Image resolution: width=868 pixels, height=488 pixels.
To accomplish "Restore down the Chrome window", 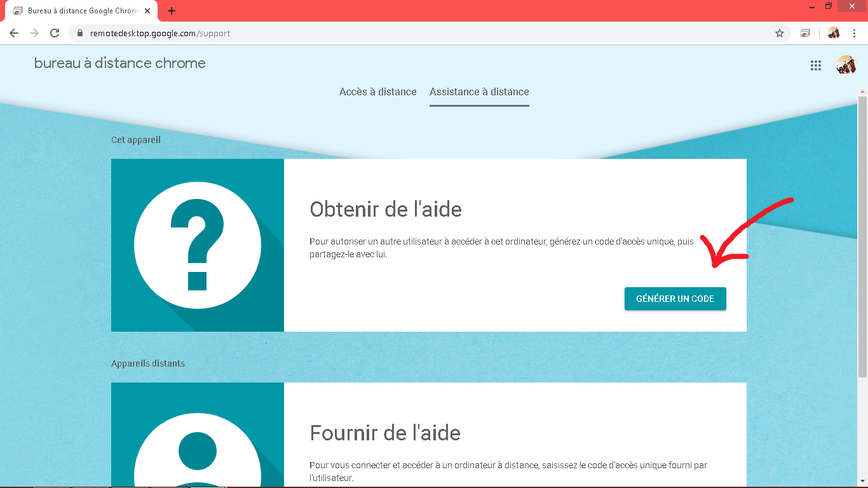I will [829, 6].
